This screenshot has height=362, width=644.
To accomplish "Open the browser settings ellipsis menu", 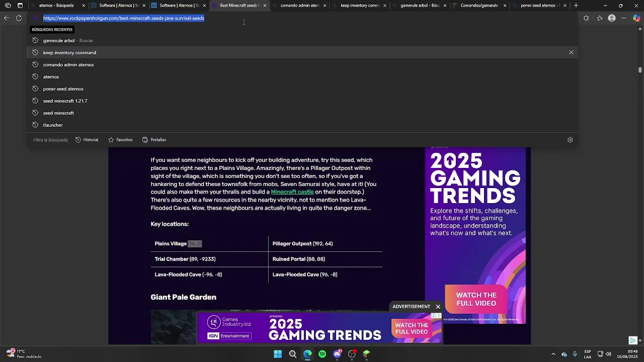I will (x=624, y=18).
